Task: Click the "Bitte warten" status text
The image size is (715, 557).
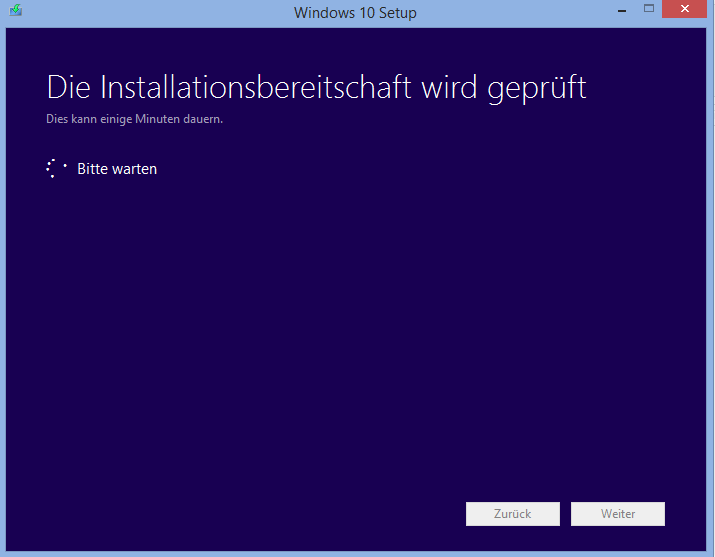Action: (x=117, y=169)
